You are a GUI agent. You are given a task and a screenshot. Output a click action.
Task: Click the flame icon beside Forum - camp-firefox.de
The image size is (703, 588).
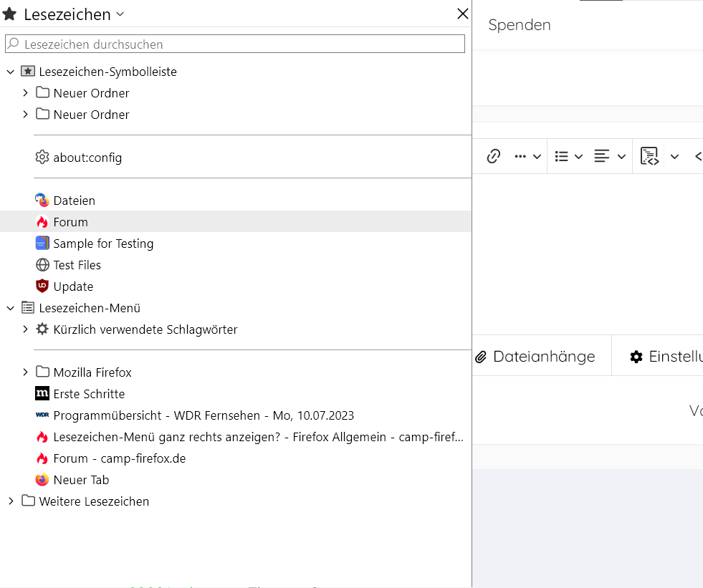coord(42,458)
